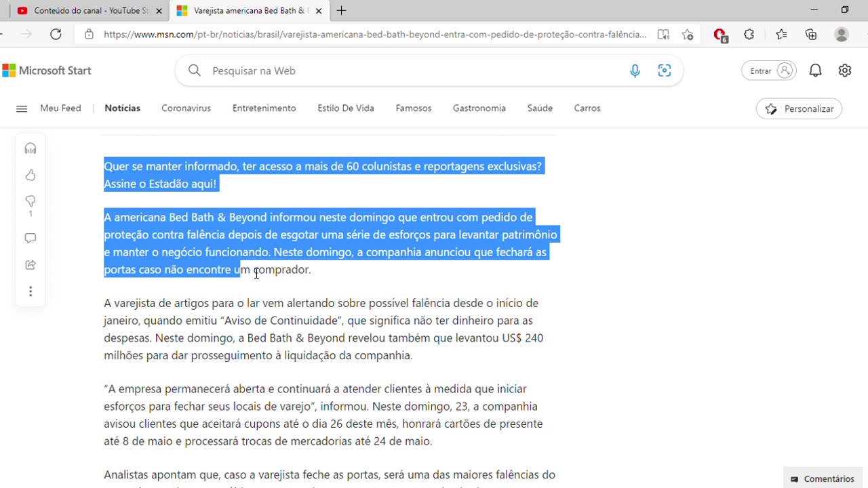Viewport: 868px width, 488px height.
Task: Open the Favorites list icon
Action: coord(781,35)
